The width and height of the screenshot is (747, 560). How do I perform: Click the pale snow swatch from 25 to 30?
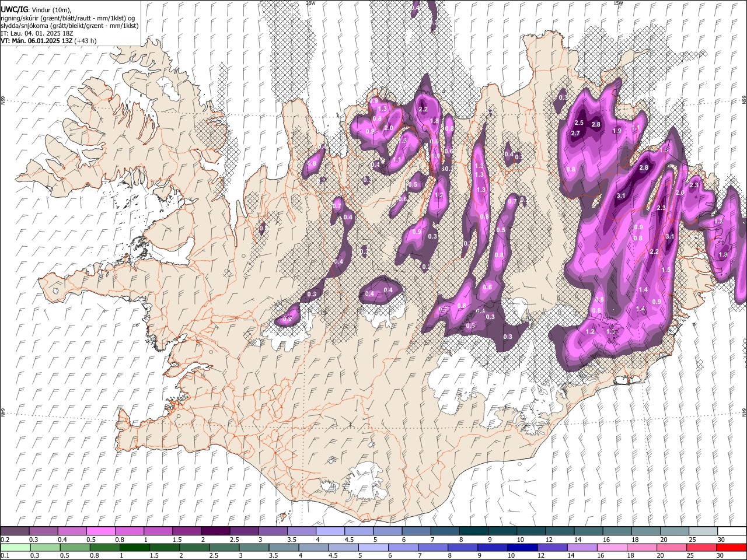click(703, 531)
